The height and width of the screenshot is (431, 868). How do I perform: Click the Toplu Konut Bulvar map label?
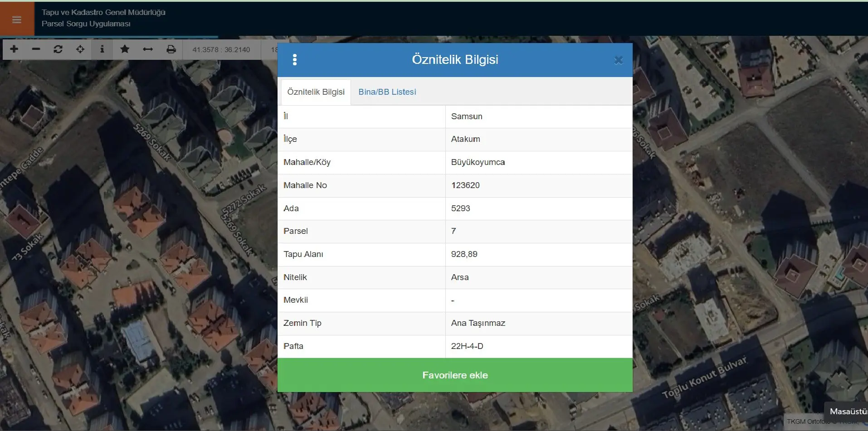tap(704, 377)
